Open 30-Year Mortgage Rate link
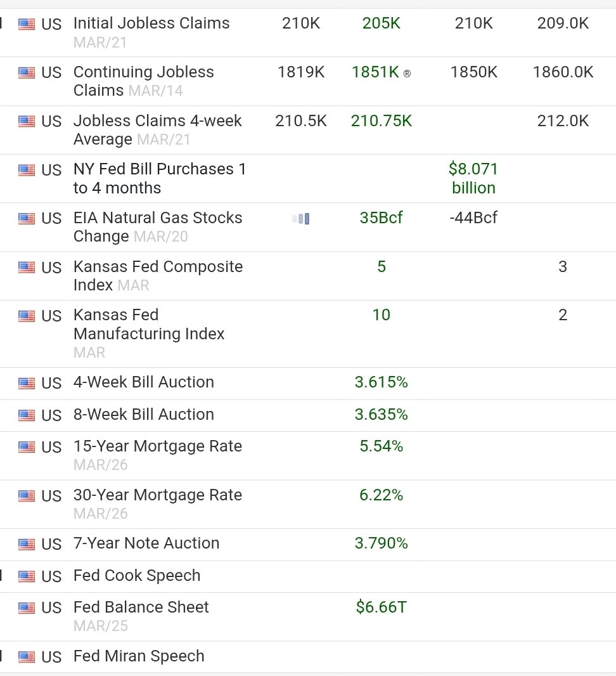This screenshot has width=616, height=676. [158, 495]
